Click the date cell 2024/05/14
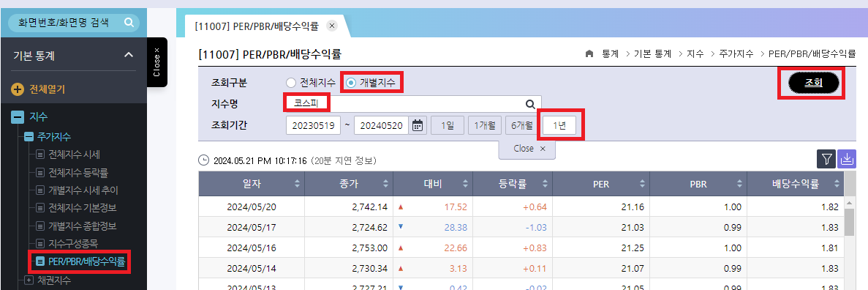The image size is (868, 290). tap(252, 268)
